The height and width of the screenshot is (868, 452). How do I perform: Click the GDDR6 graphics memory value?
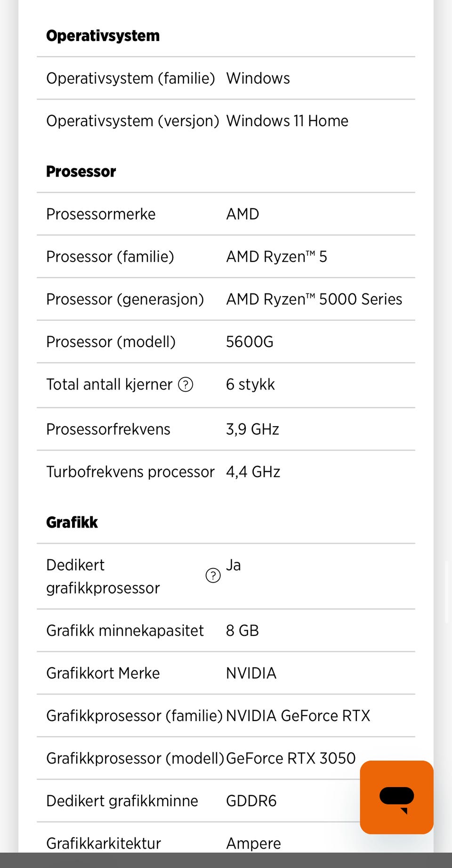pos(251,801)
